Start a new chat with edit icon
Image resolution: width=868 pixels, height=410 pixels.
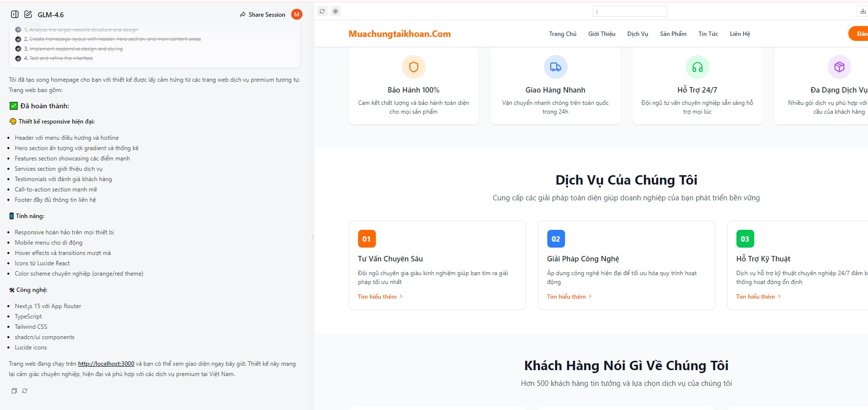[x=28, y=15]
